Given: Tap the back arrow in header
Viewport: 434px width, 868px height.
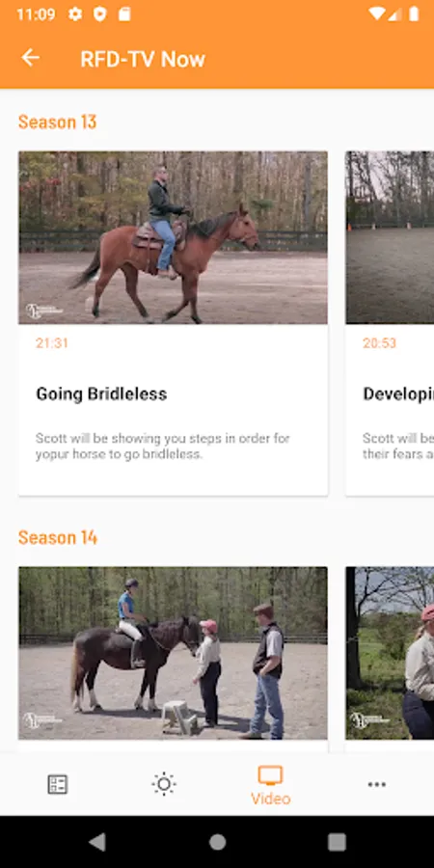Looking at the screenshot, I should [x=31, y=58].
